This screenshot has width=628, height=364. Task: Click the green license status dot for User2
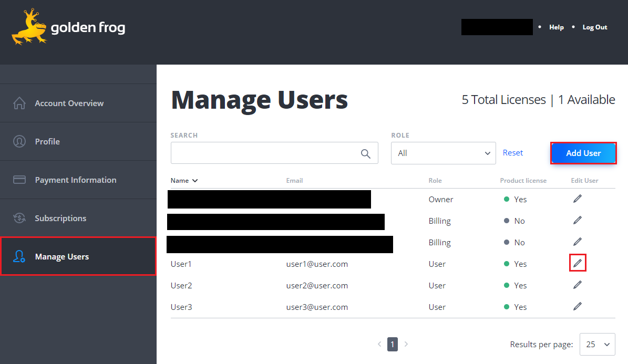point(505,285)
